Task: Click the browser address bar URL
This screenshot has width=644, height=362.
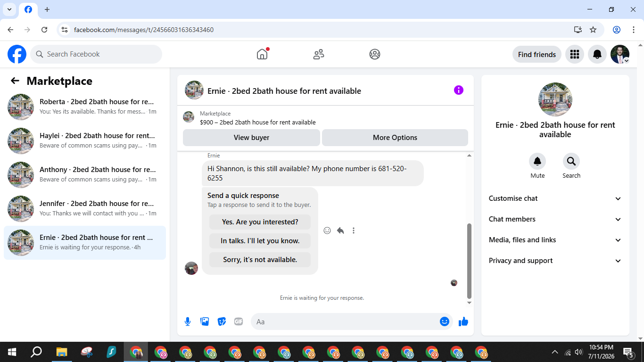Action: (144, 30)
